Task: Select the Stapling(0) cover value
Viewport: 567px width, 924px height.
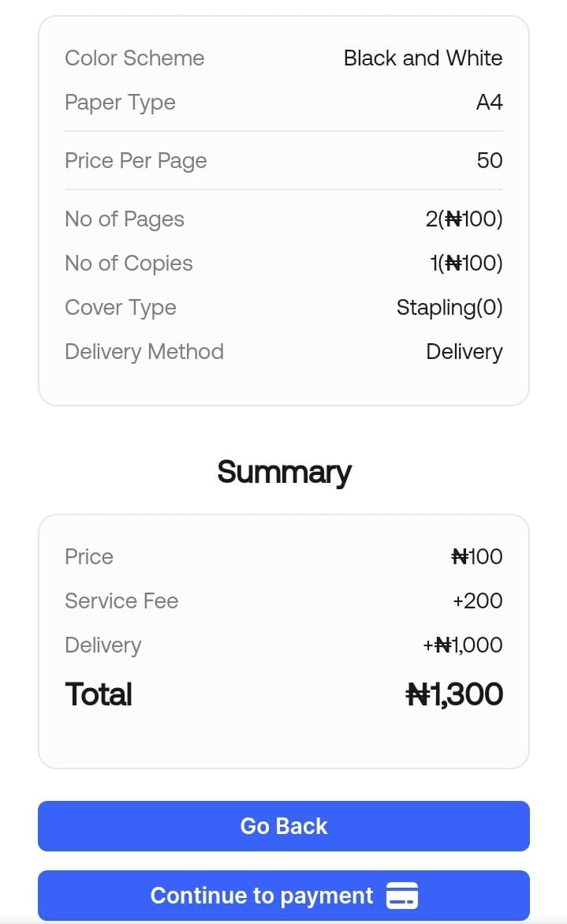Action: click(x=449, y=308)
